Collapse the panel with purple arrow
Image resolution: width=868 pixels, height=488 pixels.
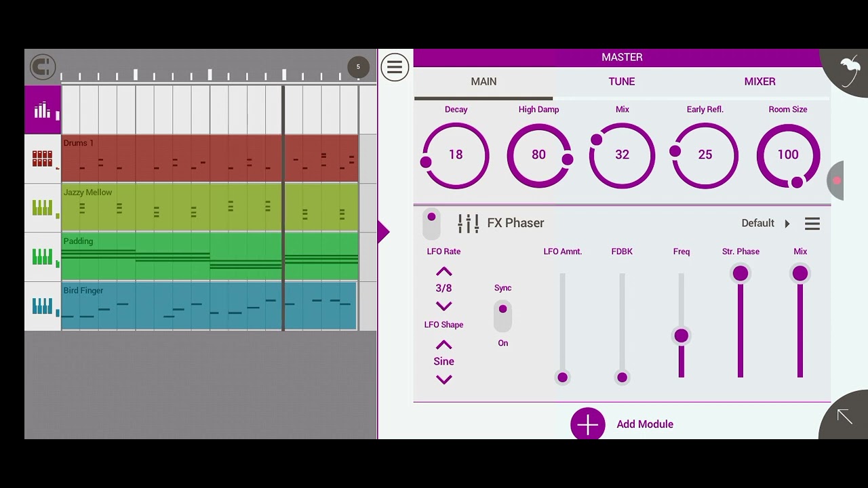pyautogui.click(x=384, y=232)
